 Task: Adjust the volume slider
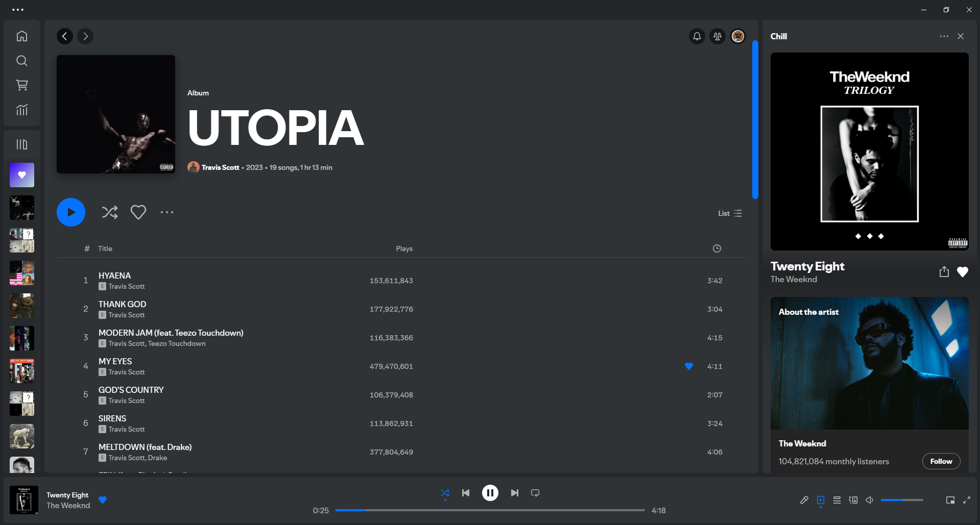902,500
